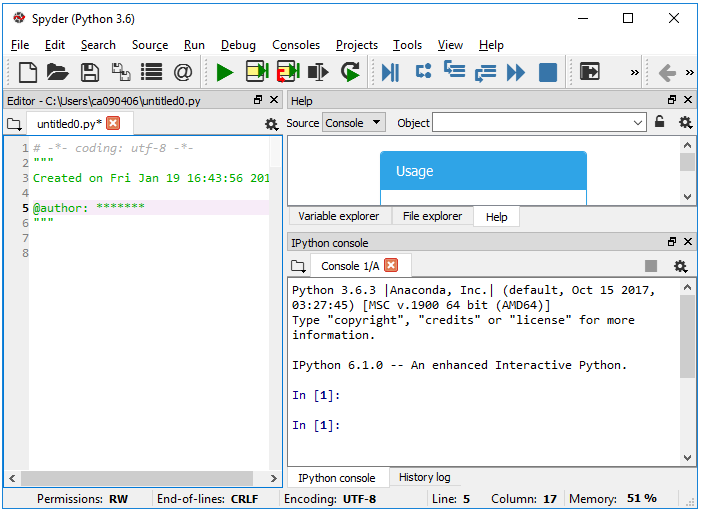Click the IPython console scrollbar down arrow
This screenshot has height=513, width=701.
[688, 458]
